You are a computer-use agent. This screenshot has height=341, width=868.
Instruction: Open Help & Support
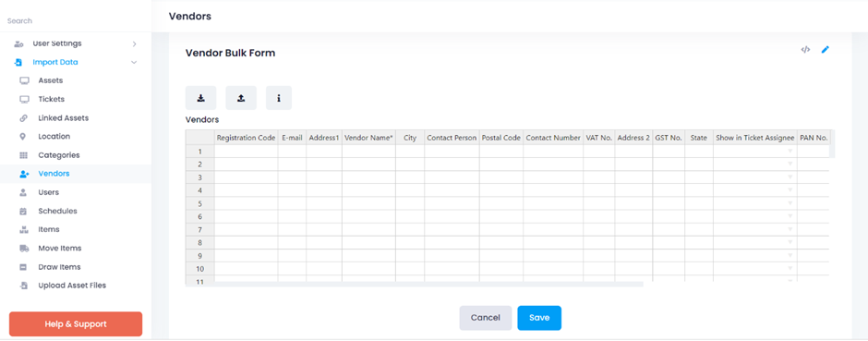pyautogui.click(x=76, y=324)
